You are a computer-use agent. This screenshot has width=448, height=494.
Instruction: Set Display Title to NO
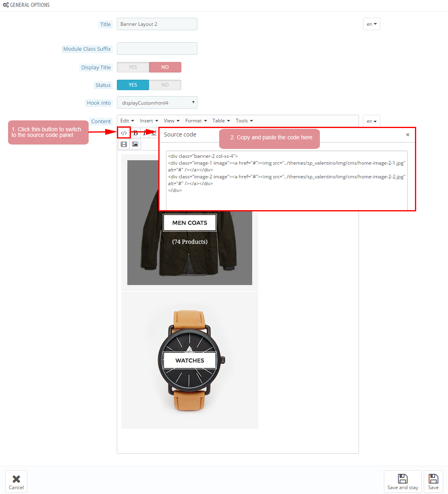[x=165, y=67]
